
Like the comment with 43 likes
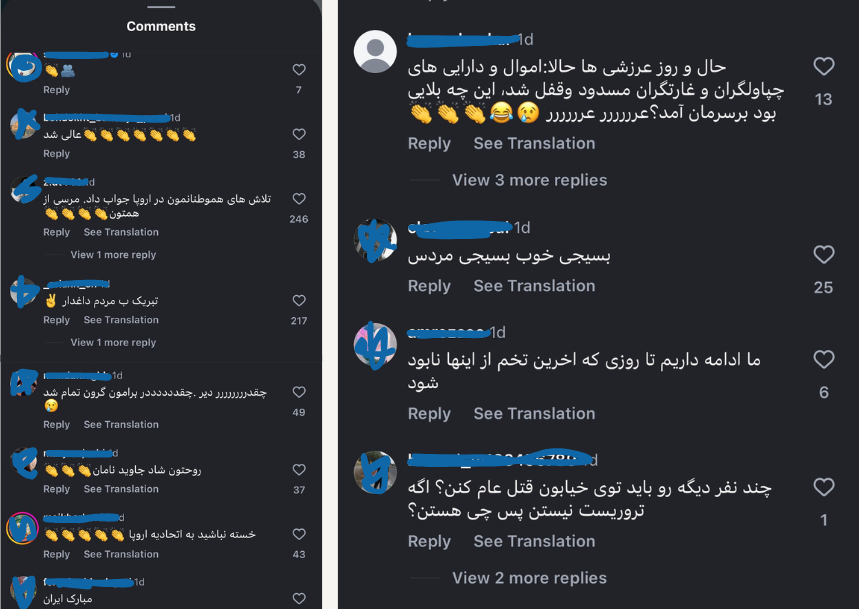(299, 535)
